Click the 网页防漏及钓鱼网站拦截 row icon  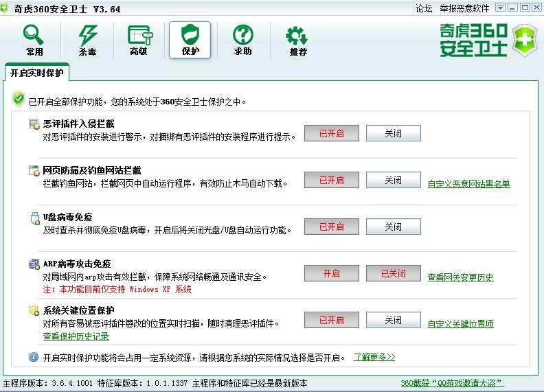click(x=34, y=171)
